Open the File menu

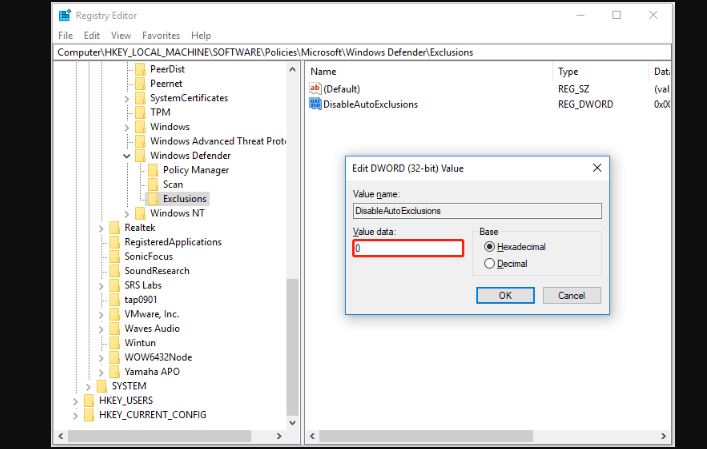pyautogui.click(x=65, y=35)
